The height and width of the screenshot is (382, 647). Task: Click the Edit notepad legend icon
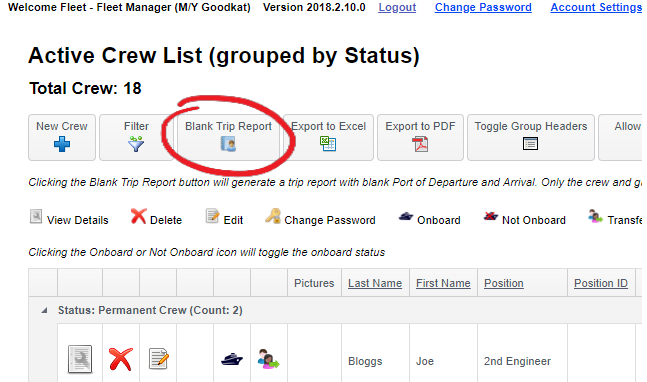point(212,216)
